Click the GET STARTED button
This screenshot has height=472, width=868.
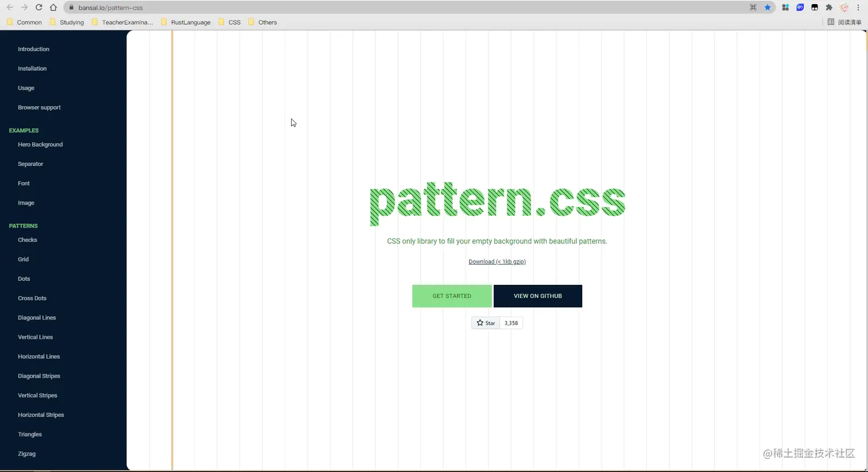point(452,296)
